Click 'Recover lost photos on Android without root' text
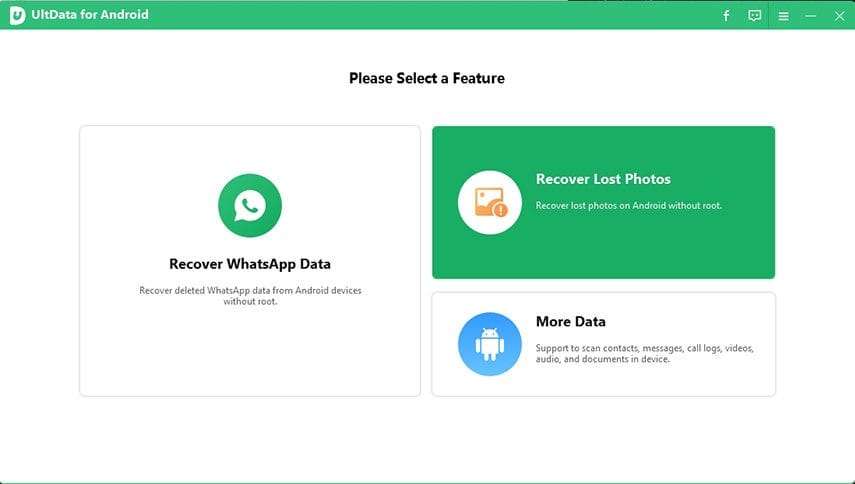 click(628, 205)
